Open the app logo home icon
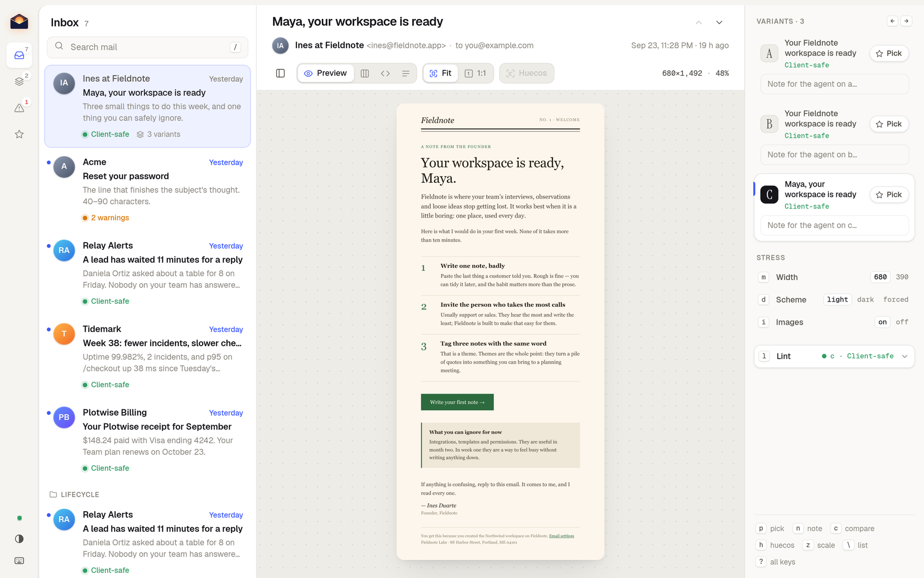The height and width of the screenshot is (578, 924). coord(19,22)
